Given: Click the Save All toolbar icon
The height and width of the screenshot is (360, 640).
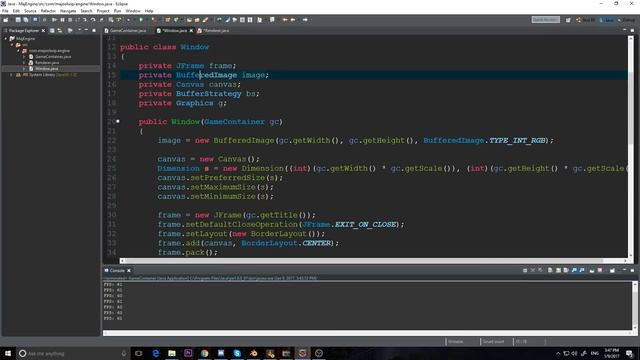Looking at the screenshot, I should (x=26, y=20).
